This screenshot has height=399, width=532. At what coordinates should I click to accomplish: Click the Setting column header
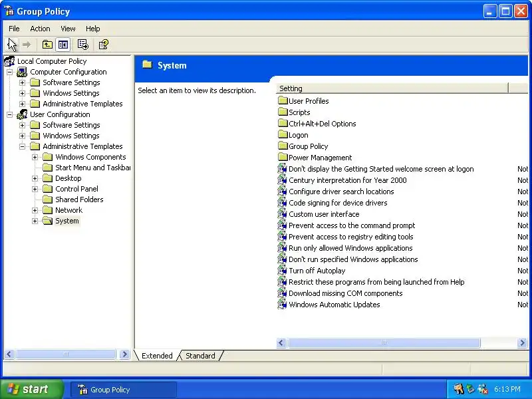point(392,88)
